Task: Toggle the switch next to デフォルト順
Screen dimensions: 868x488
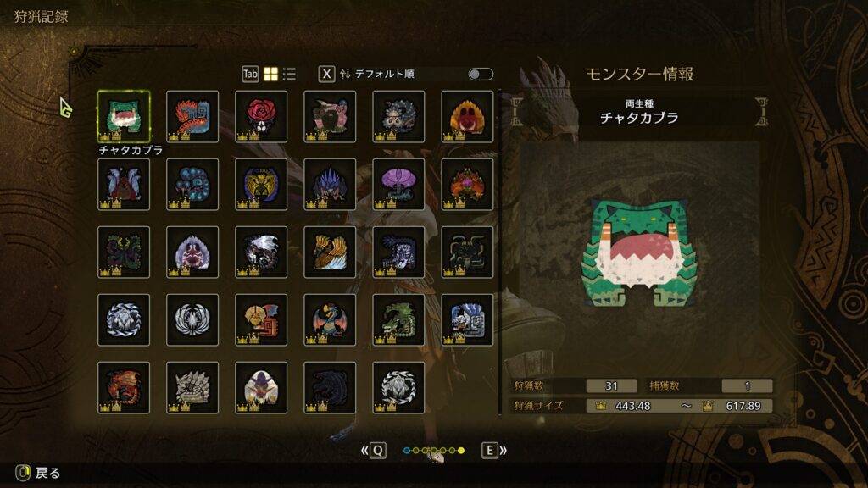Action: pyautogui.click(x=480, y=75)
